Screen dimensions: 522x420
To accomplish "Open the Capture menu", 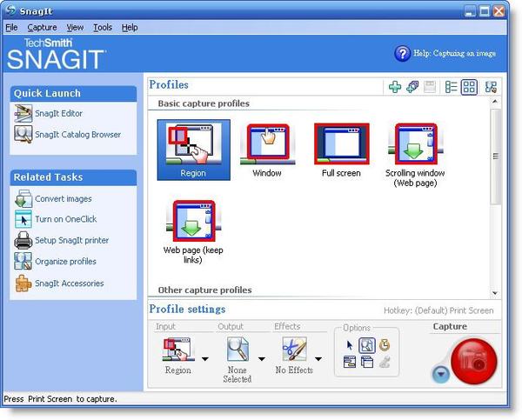I will click(42, 28).
